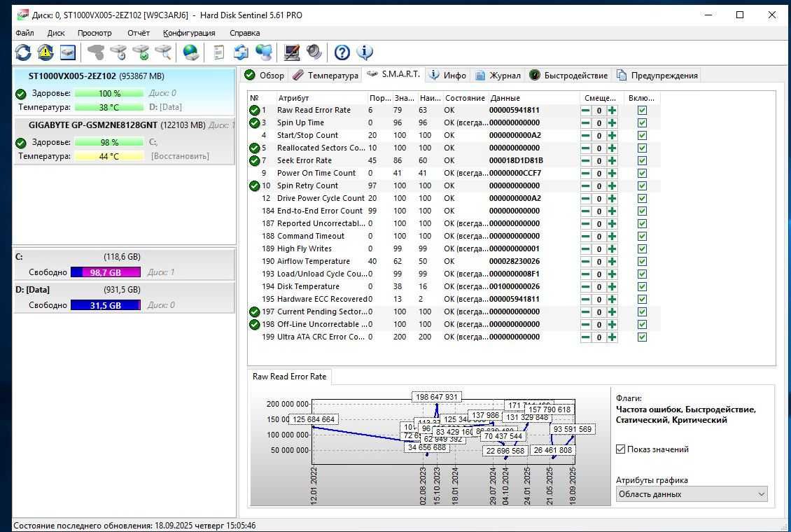Click the blue info bubble toolbar icon
The width and height of the screenshot is (791, 532).
[x=364, y=52]
